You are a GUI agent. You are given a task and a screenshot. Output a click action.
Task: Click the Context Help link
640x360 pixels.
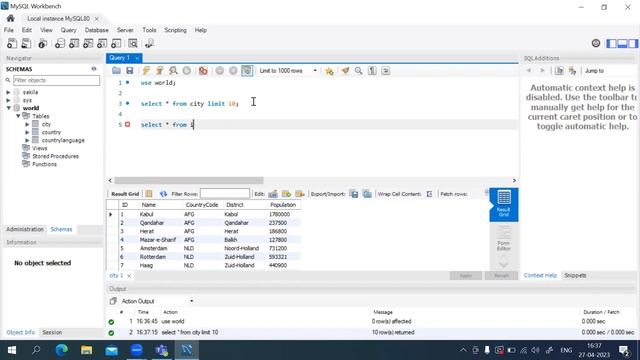pyautogui.click(x=540, y=276)
